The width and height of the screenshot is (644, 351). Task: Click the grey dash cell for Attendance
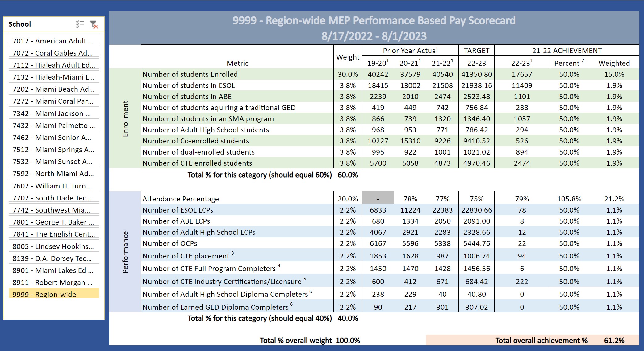(378, 198)
